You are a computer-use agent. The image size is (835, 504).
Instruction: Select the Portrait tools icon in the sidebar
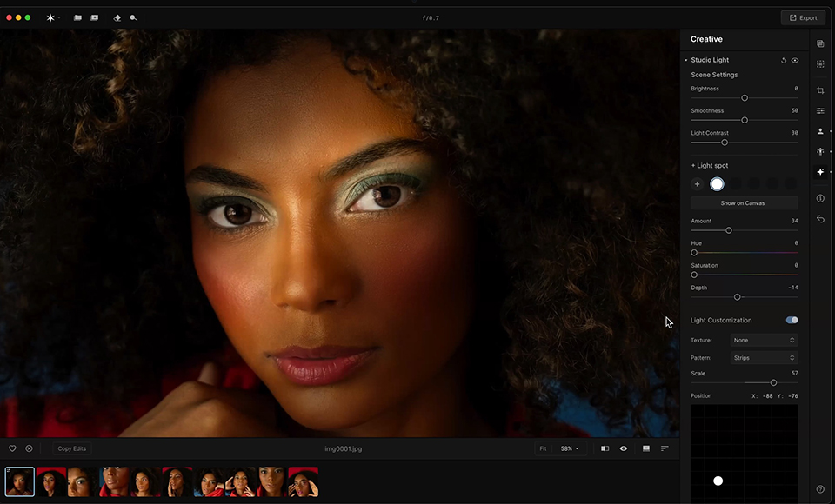point(820,131)
